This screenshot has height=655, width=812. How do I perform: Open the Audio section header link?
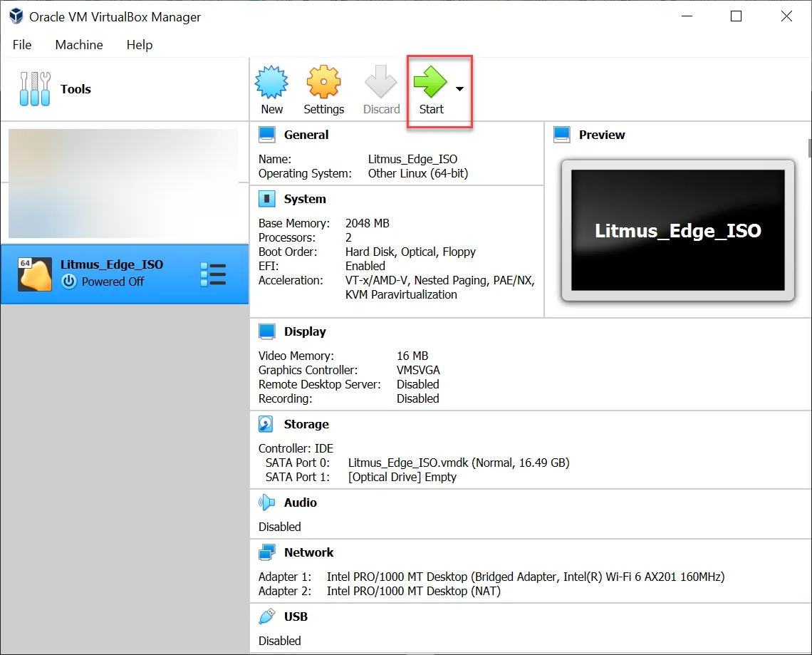point(301,502)
